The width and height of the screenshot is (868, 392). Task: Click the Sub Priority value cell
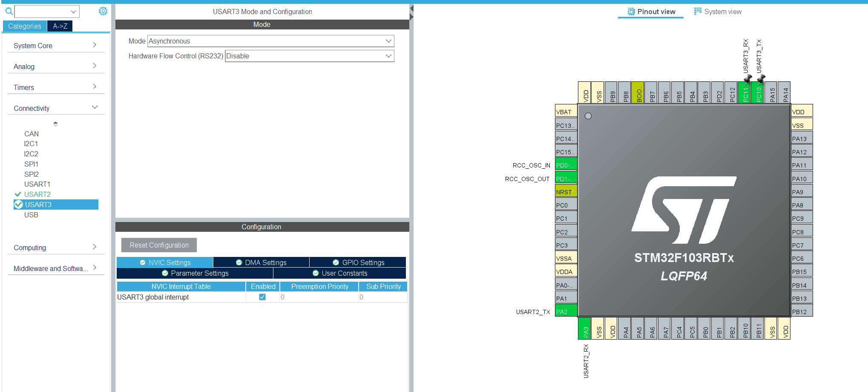point(383,297)
